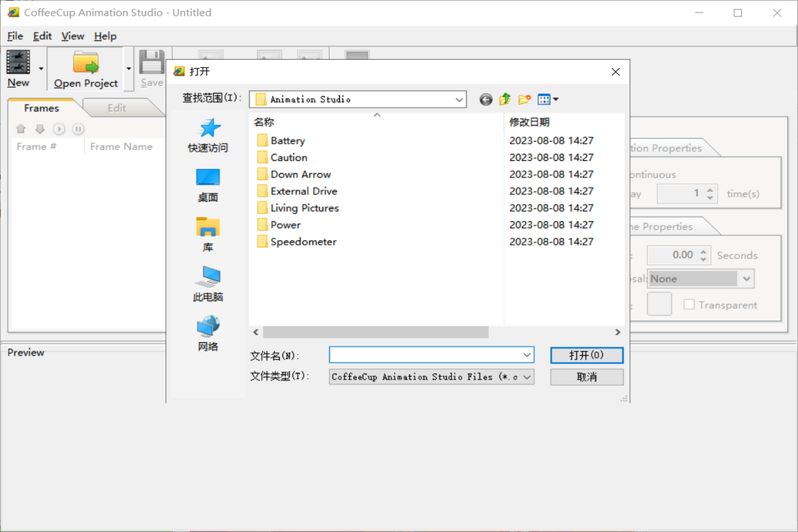Click the back arrow in file dialog
Viewport: 798px width, 532px height.
point(485,100)
